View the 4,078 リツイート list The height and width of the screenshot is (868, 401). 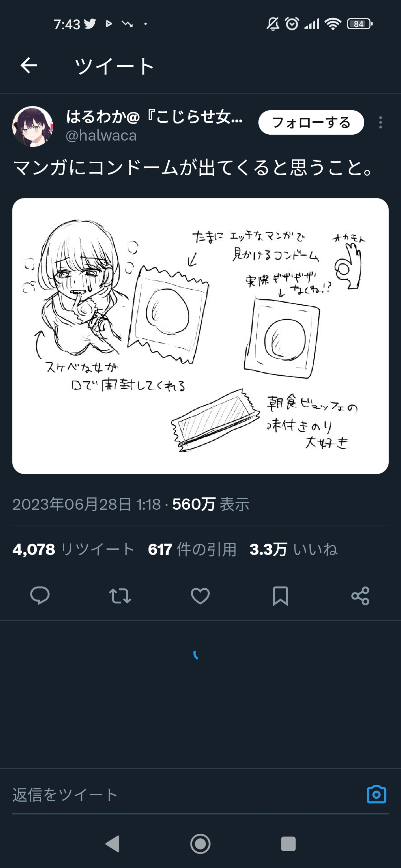point(73,549)
